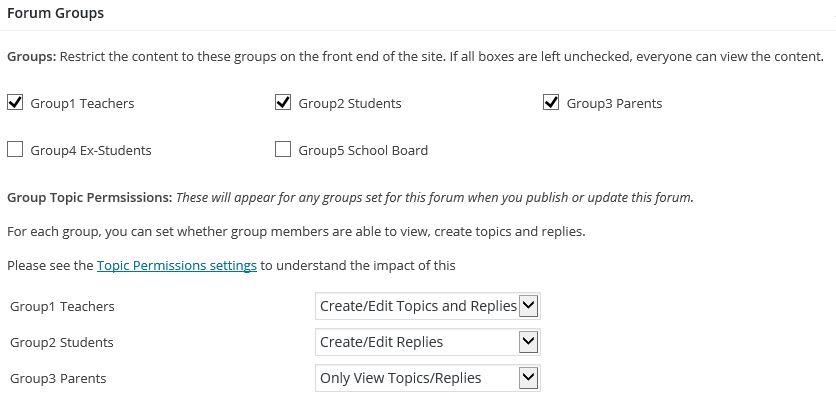Click the 'Group2 Students' checkbox label text

(350, 103)
